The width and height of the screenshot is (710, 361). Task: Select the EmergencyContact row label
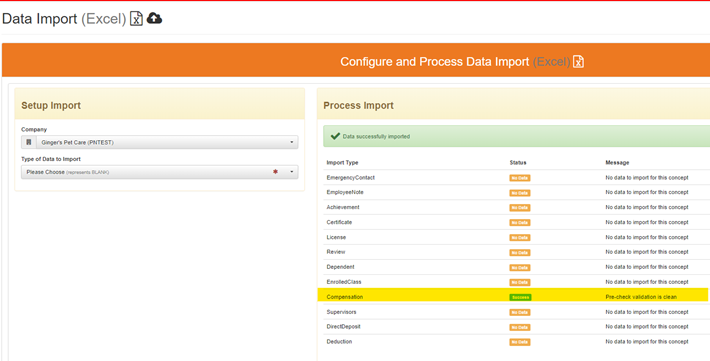(350, 178)
